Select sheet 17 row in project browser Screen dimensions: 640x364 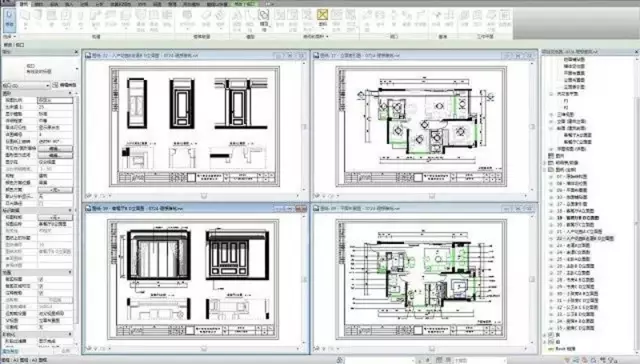point(571,204)
